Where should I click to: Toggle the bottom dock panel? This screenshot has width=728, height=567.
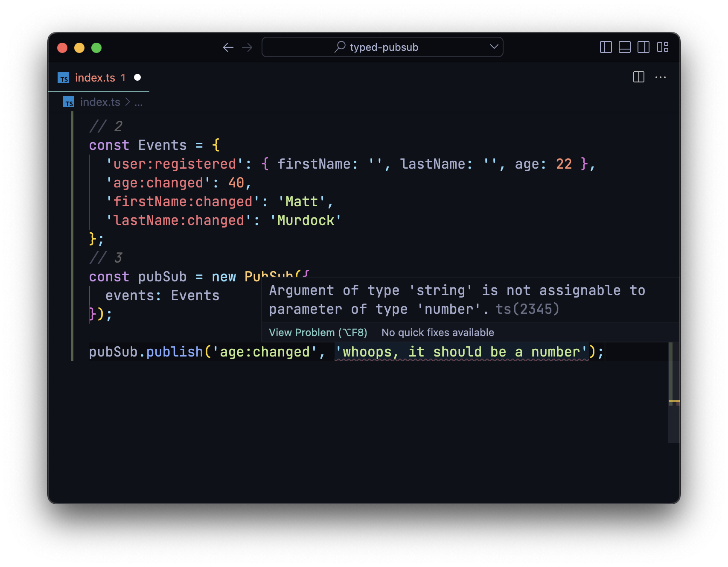[x=624, y=48]
